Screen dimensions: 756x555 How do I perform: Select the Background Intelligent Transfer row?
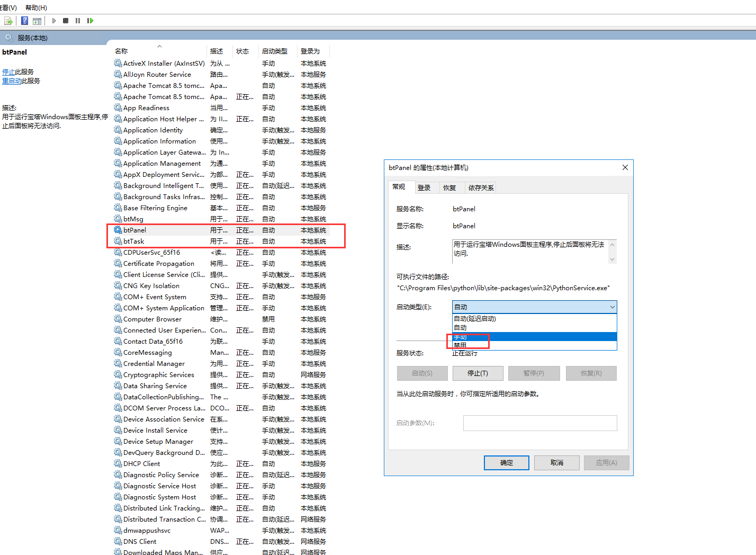(x=221, y=185)
